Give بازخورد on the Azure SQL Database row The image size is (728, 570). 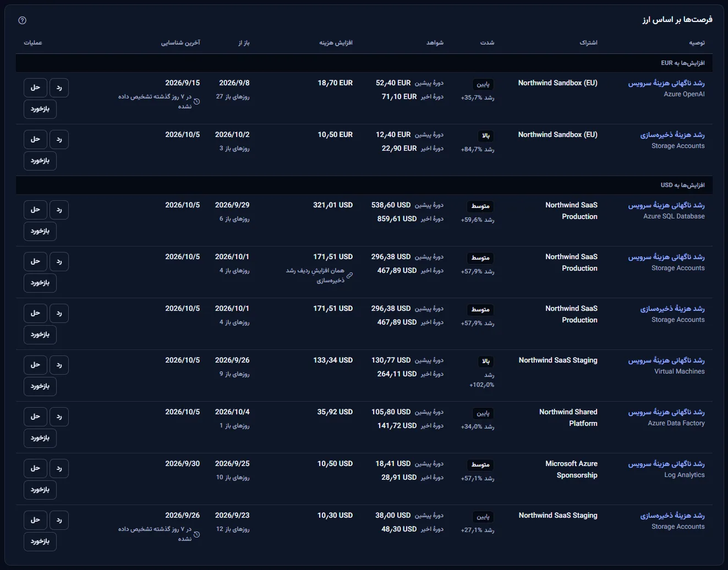click(40, 231)
